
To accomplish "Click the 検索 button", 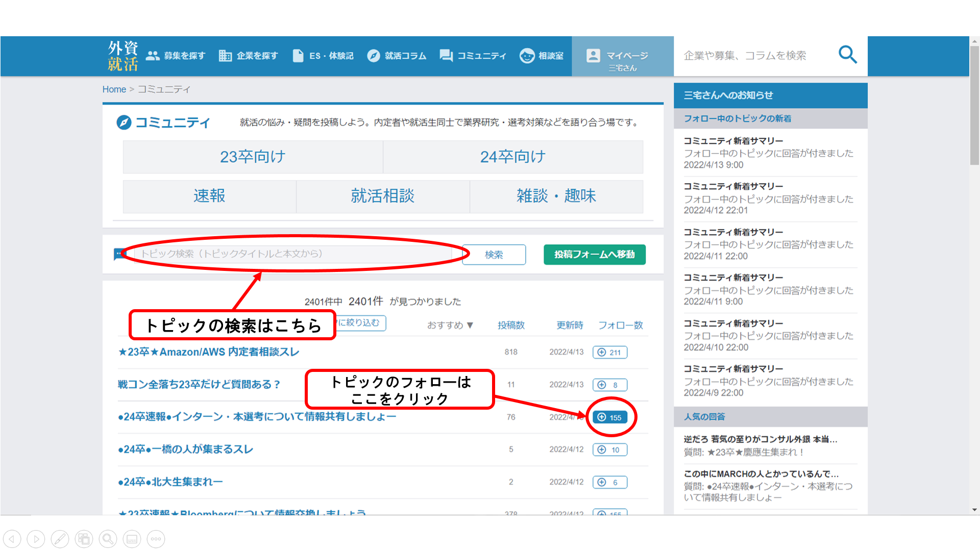I will pos(494,255).
